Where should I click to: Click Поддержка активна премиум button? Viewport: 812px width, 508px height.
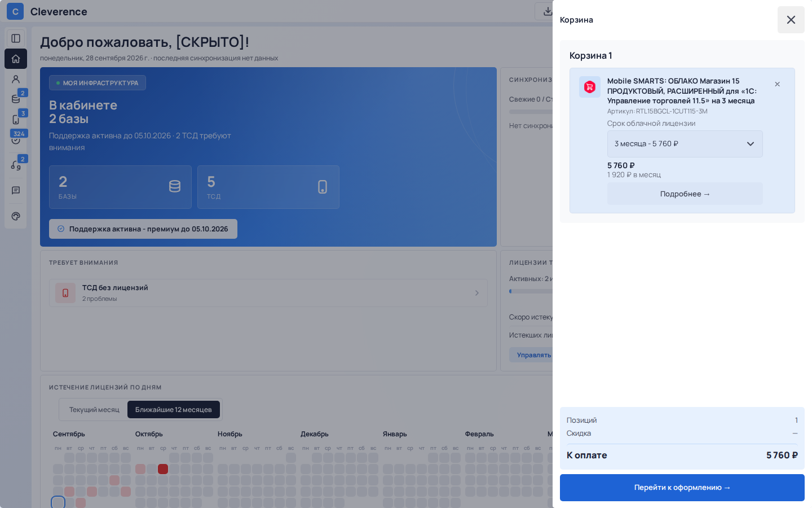[143, 229]
